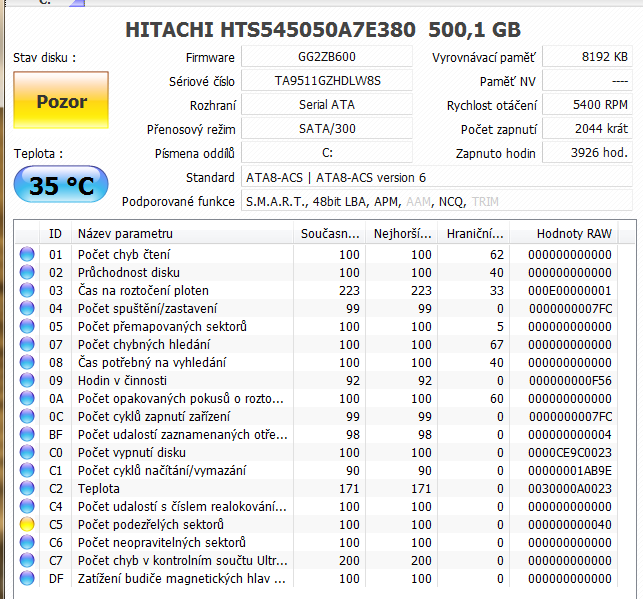This screenshot has width=643, height=599.
Task: Click the status orb for Počet chybných hledání
Action: click(27, 344)
